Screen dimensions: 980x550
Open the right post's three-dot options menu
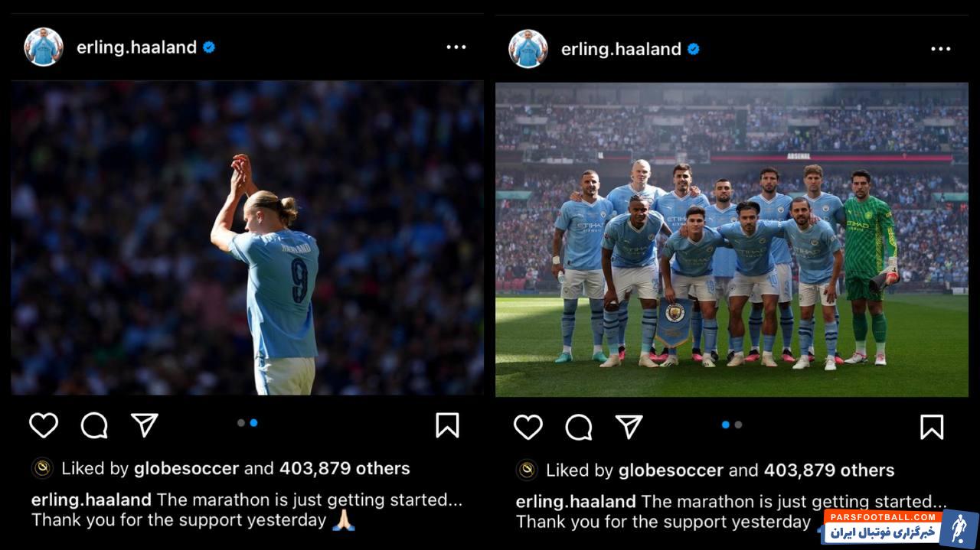[941, 49]
